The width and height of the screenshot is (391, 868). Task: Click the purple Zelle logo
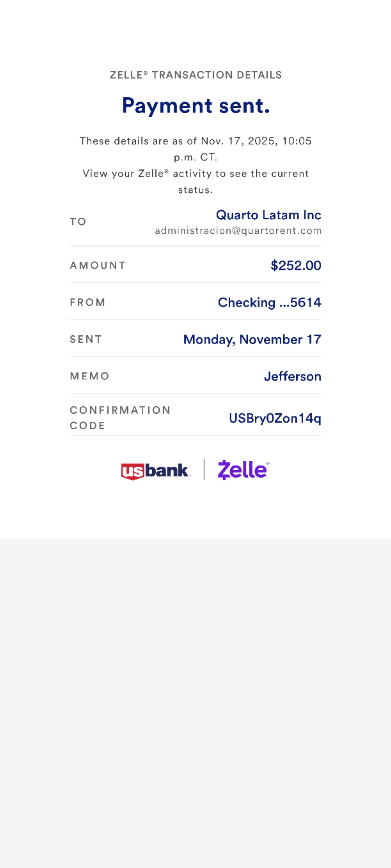click(x=243, y=470)
